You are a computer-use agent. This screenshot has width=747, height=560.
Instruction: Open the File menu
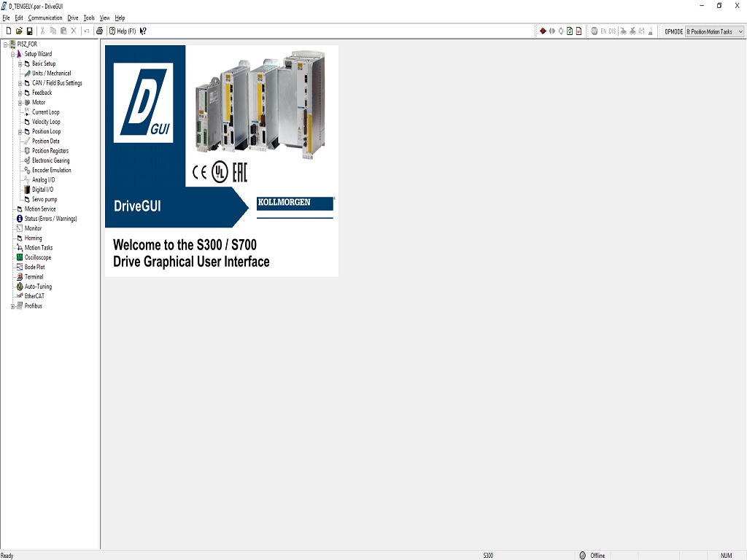point(6,17)
